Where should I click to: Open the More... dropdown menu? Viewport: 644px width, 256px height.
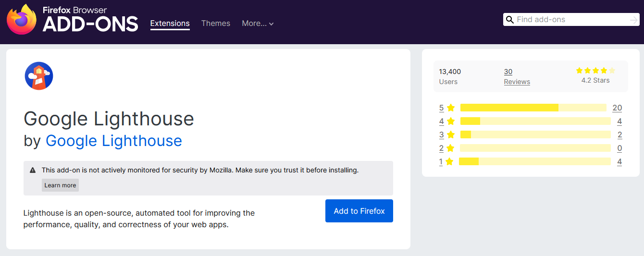[x=258, y=23]
